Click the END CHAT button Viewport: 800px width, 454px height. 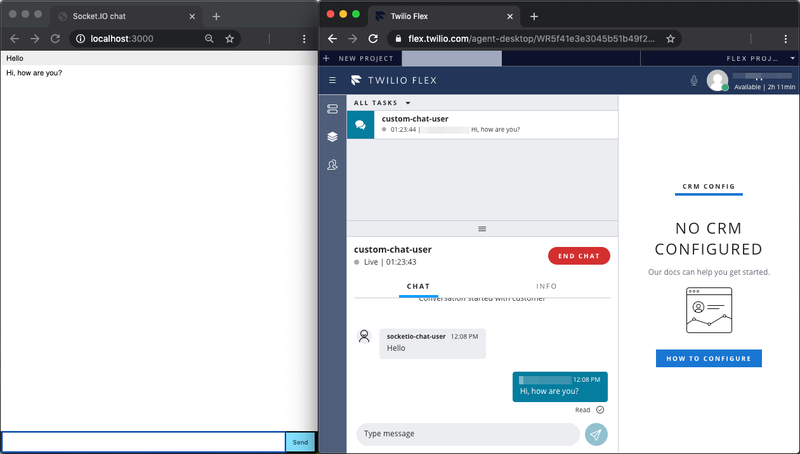[579, 256]
